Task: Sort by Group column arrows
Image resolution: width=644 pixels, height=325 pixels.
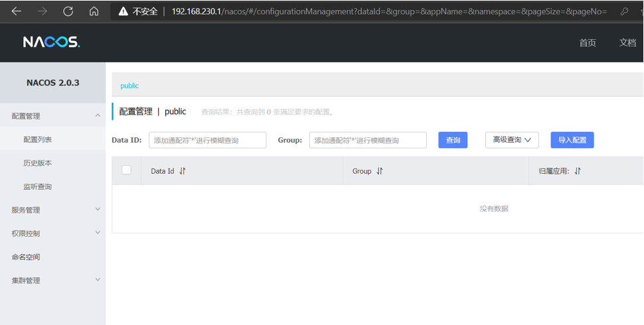Action: [x=380, y=171]
